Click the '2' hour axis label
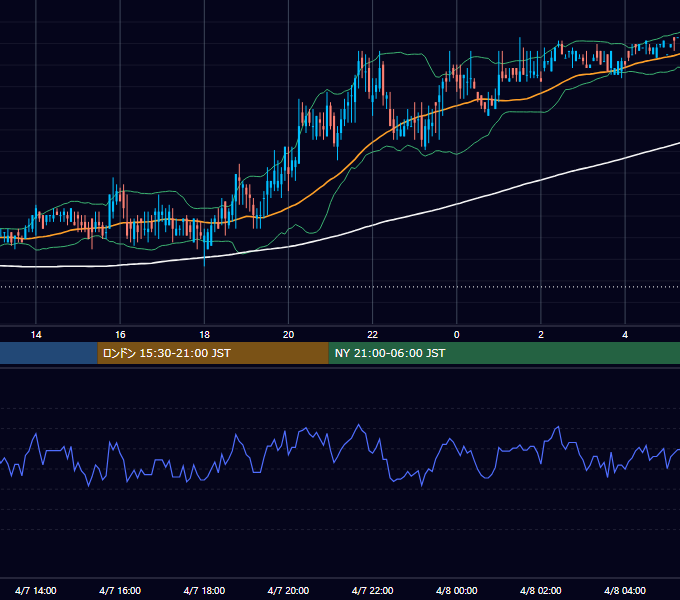Screen dimensions: 680x600 (x=541, y=335)
